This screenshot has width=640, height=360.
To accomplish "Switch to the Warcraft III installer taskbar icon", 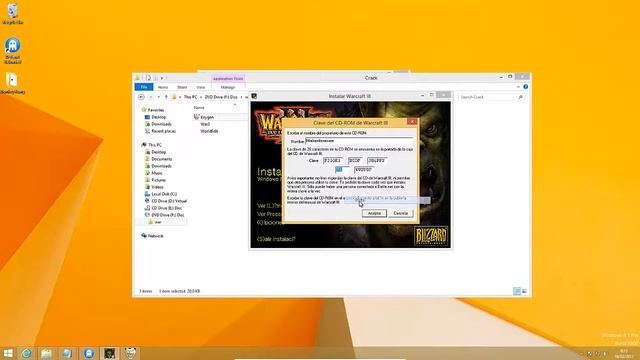I will 109,353.
